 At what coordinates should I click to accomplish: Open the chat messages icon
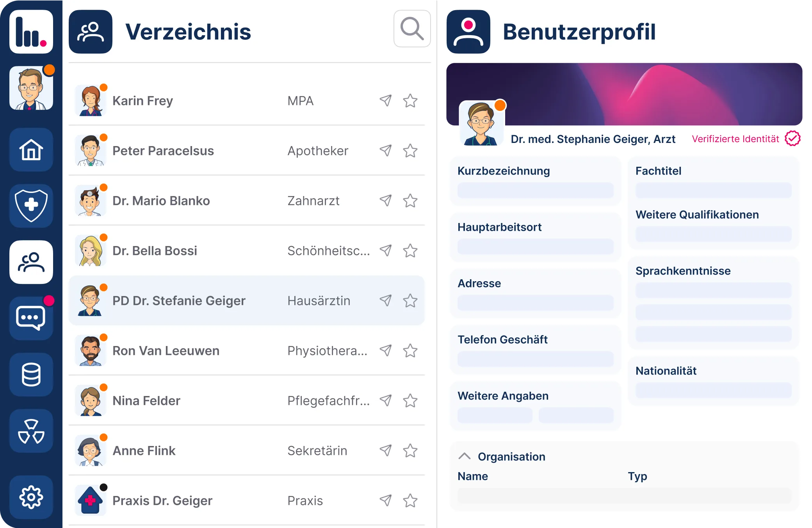point(31,318)
